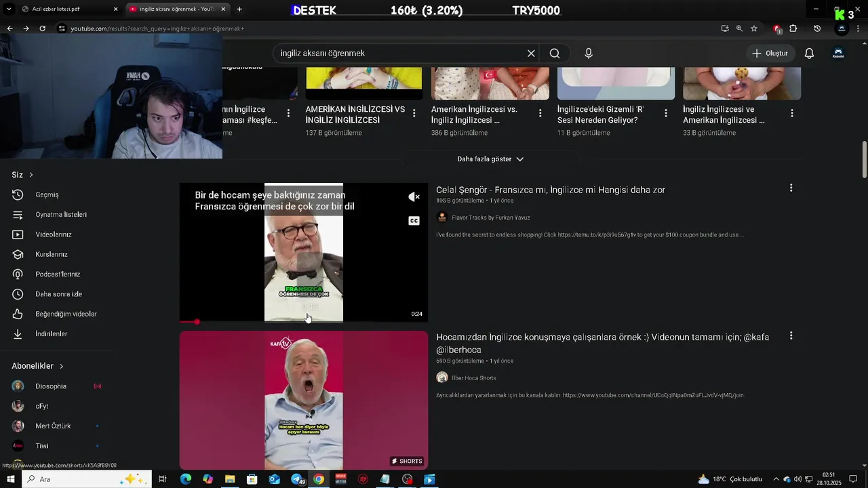This screenshot has height=488, width=868.
Task: Clear the YouTube search box with X
Action: pyautogui.click(x=532, y=54)
